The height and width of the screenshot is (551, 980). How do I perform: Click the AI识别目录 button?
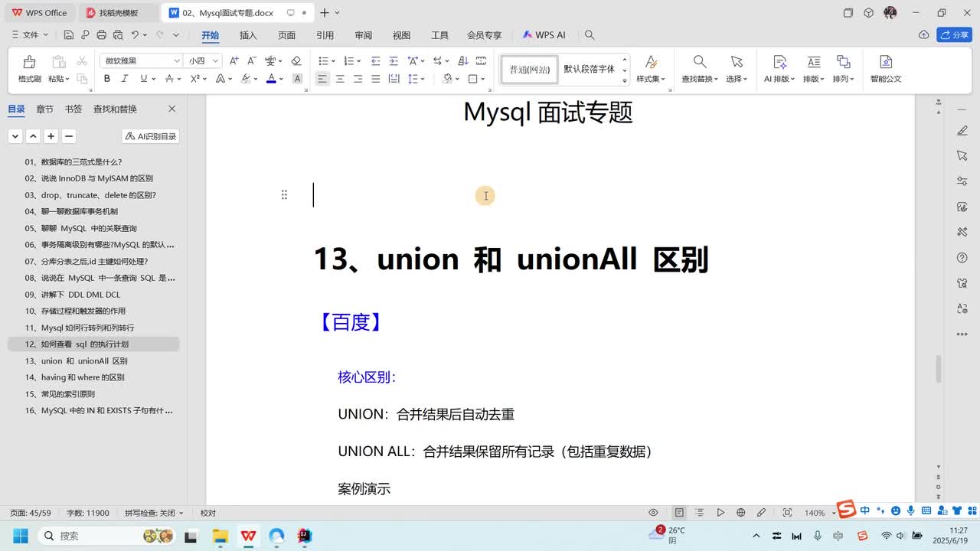[151, 136]
